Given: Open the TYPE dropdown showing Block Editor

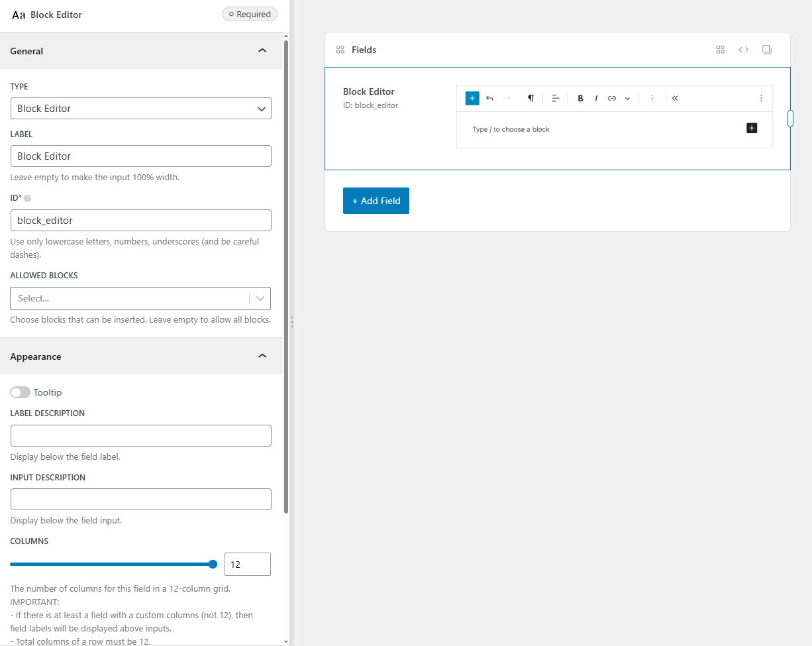Looking at the screenshot, I should pyautogui.click(x=140, y=108).
